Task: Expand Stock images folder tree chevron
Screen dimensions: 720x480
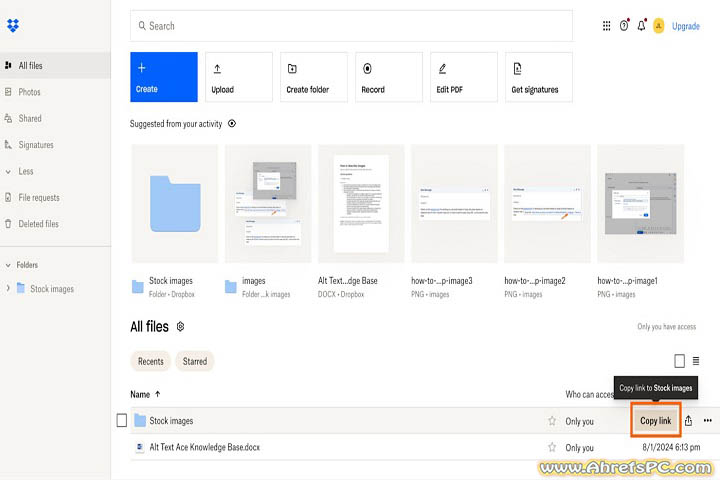Action: pos(8,288)
